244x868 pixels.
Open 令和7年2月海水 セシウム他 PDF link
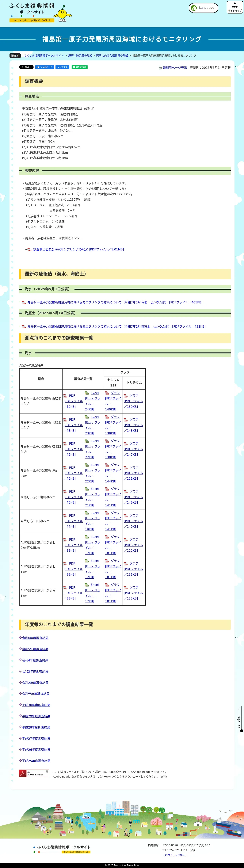point(115,303)
